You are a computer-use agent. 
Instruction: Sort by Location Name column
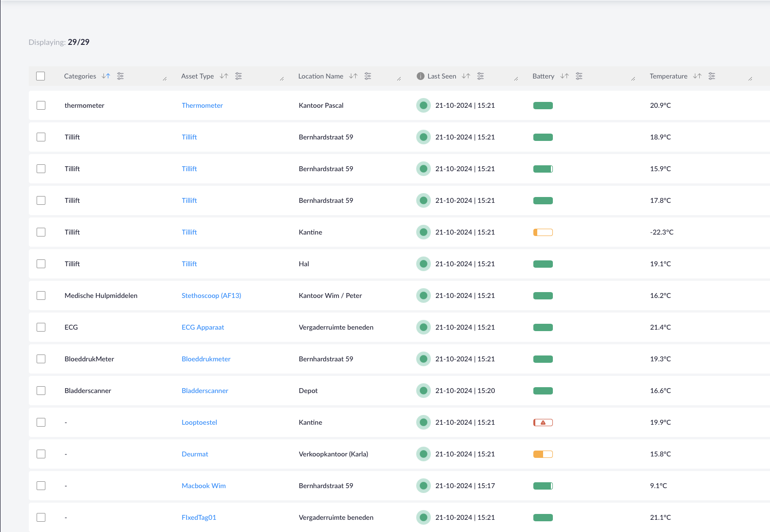click(x=353, y=76)
